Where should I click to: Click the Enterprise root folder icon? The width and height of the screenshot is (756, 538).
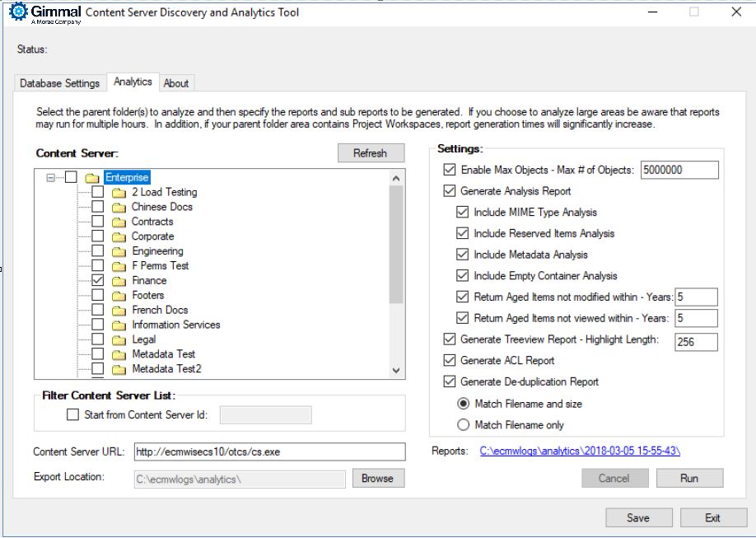(x=91, y=177)
